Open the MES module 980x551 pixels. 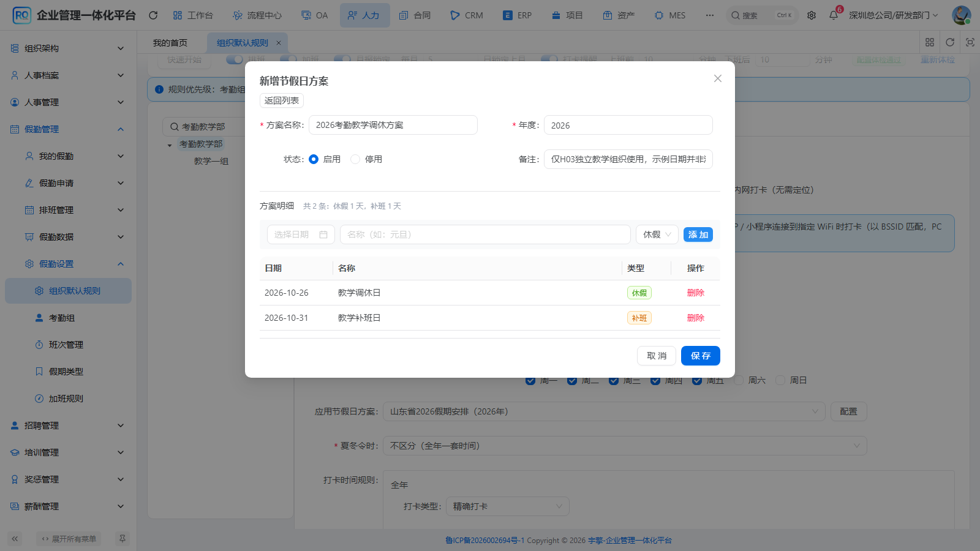670,15
